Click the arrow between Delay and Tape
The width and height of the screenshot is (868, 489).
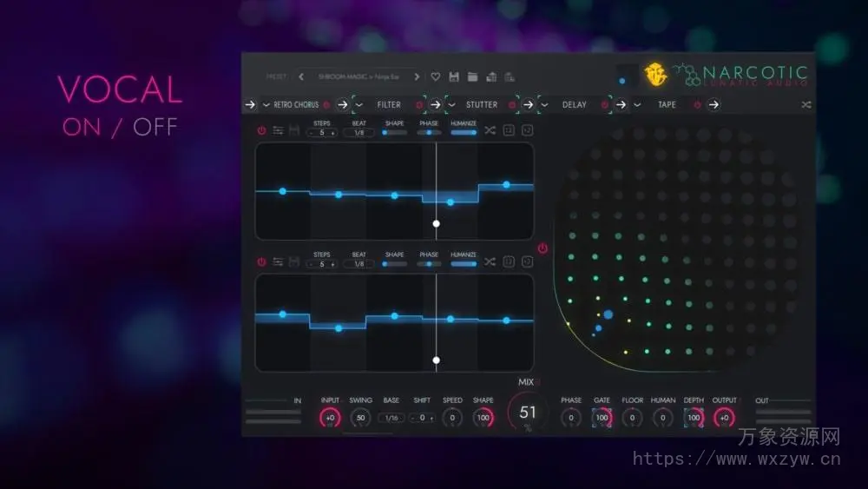click(621, 105)
